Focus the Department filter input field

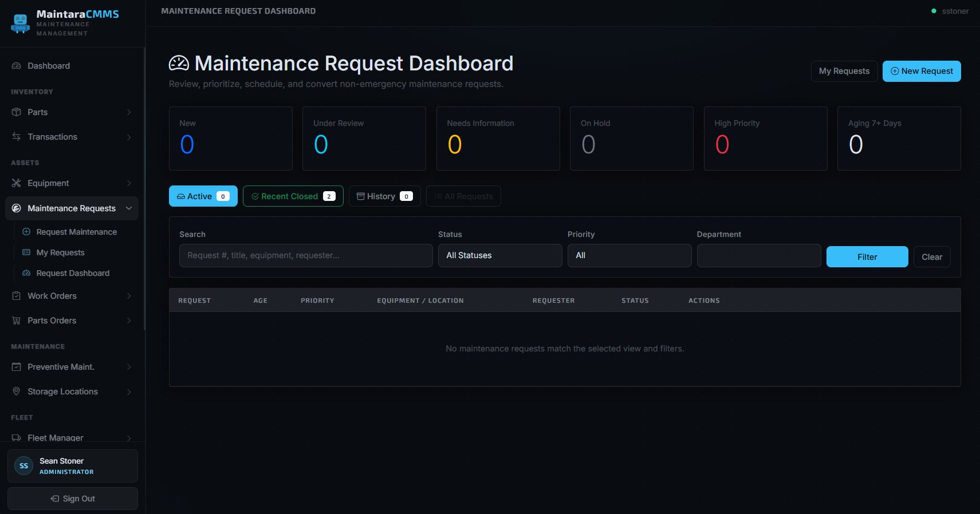(759, 255)
